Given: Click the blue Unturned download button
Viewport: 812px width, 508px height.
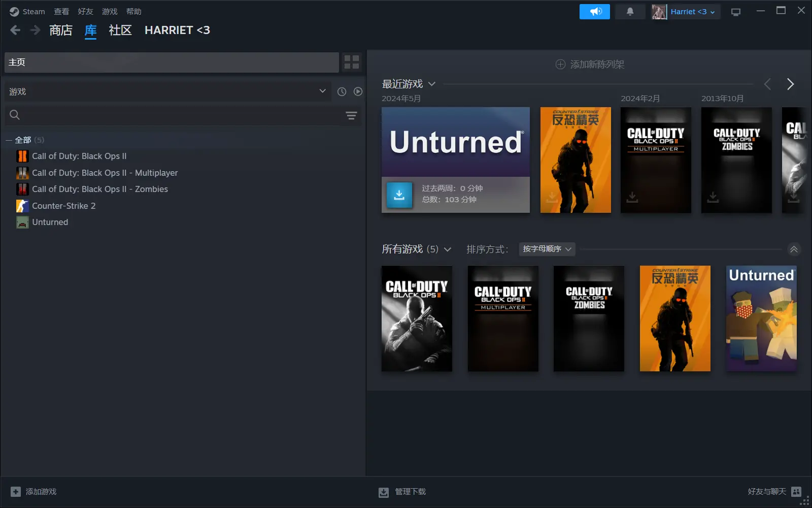Looking at the screenshot, I should pos(399,195).
